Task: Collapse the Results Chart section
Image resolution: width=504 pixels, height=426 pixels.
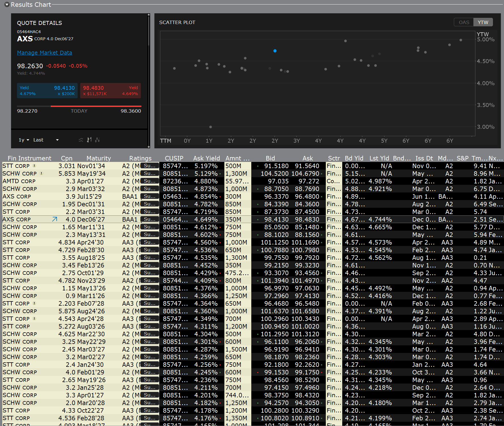Action: point(7,5)
